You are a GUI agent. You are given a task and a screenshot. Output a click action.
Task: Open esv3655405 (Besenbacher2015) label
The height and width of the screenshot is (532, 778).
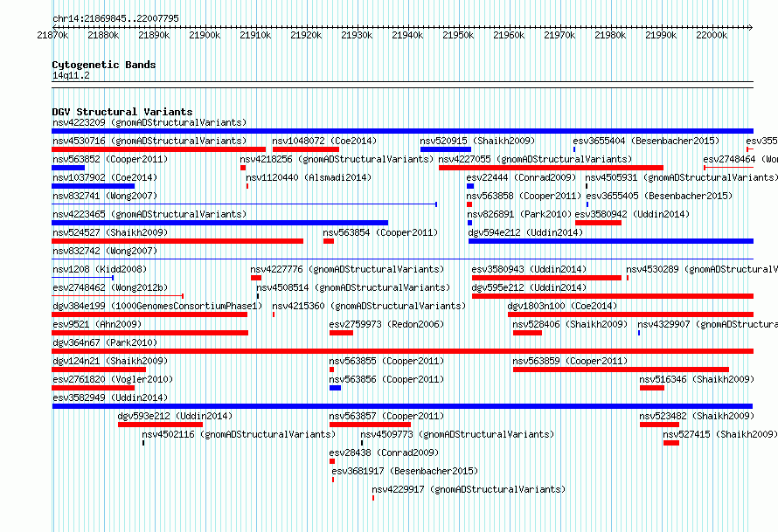point(659,196)
